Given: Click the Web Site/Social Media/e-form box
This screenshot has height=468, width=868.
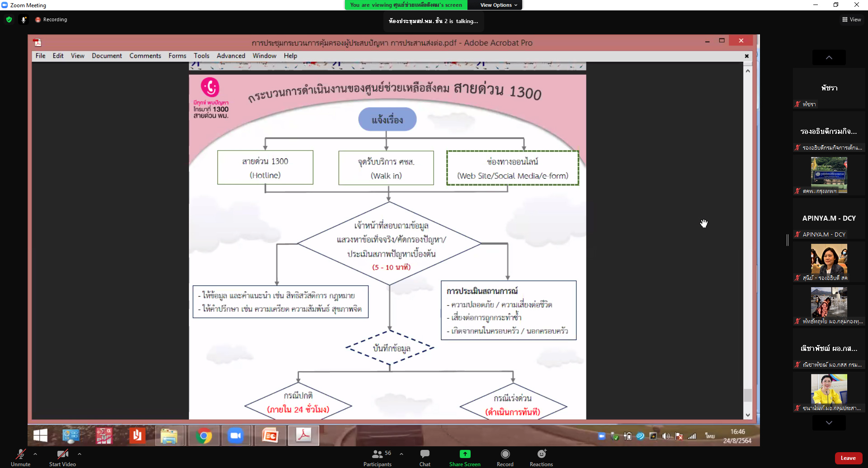Looking at the screenshot, I should 513,168.
